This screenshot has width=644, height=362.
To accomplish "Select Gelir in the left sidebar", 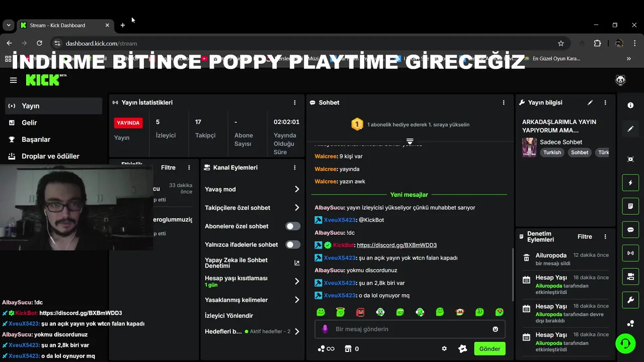I will pyautogui.click(x=54, y=123).
